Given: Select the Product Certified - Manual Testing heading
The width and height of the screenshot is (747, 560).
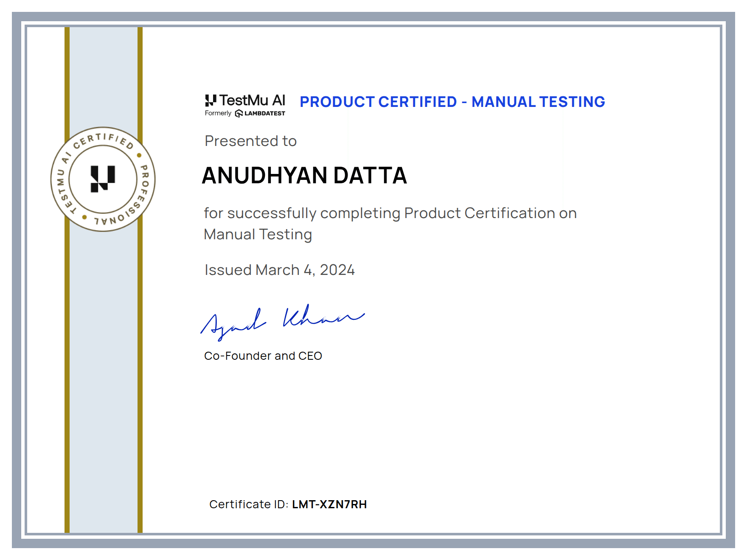Looking at the screenshot, I should click(452, 102).
